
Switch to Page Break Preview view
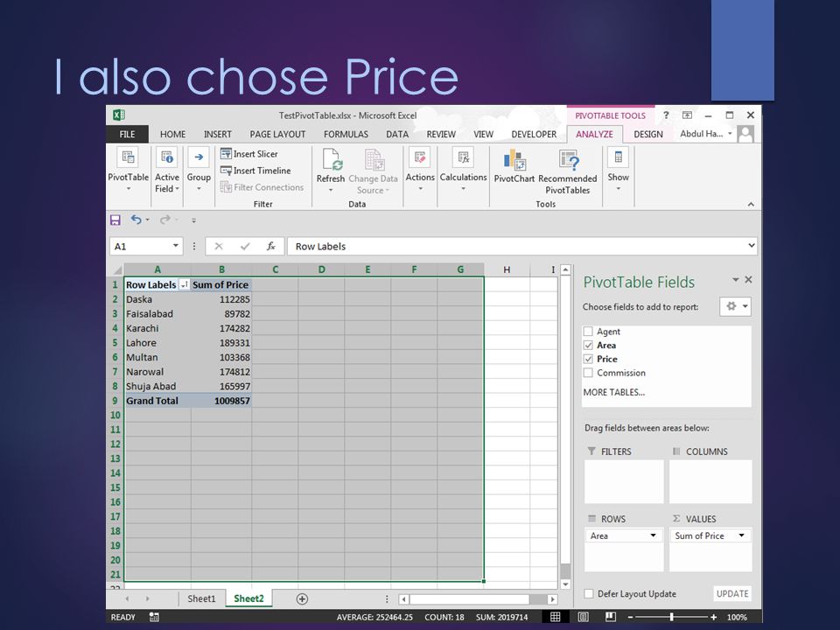[x=610, y=617]
